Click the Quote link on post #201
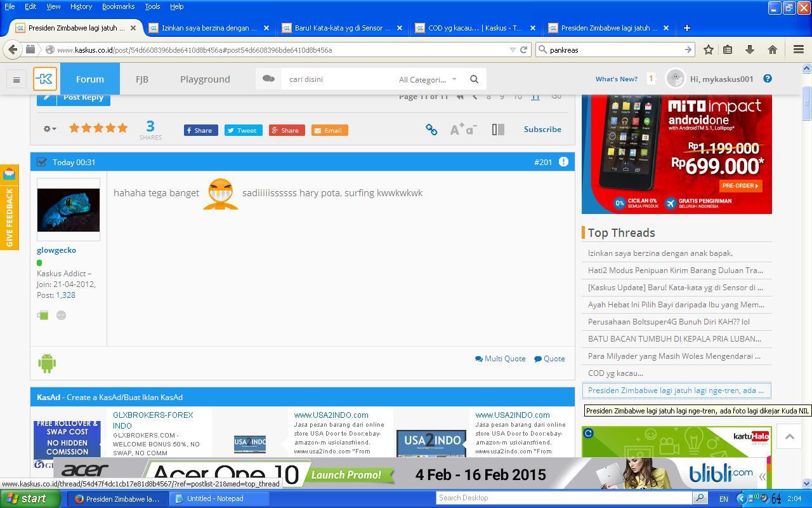812x508 pixels. click(549, 358)
